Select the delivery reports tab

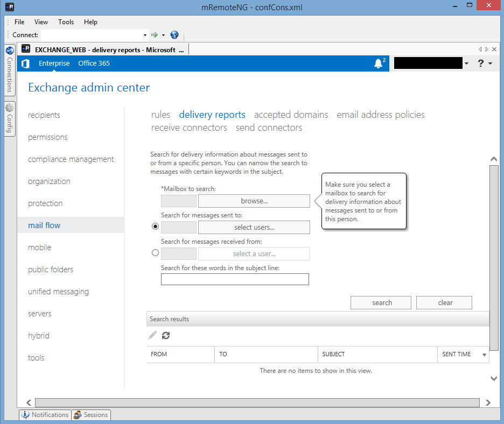212,115
